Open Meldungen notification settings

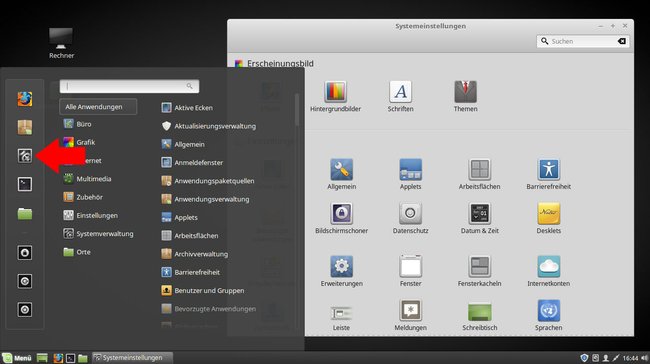(410, 315)
